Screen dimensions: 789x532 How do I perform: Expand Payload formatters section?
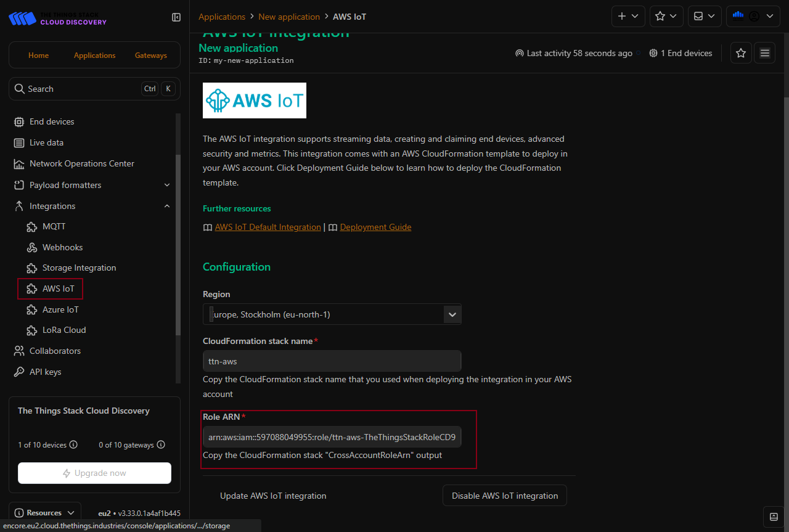[x=92, y=185]
